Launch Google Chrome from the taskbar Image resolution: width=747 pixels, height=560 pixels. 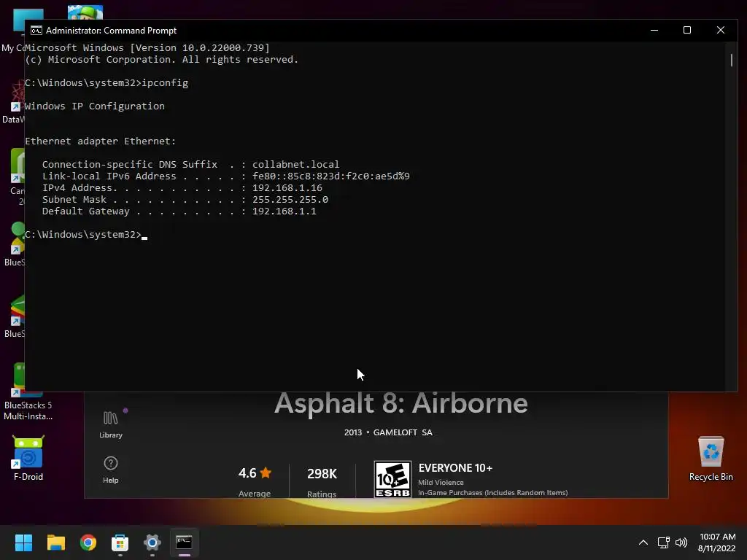click(x=88, y=542)
